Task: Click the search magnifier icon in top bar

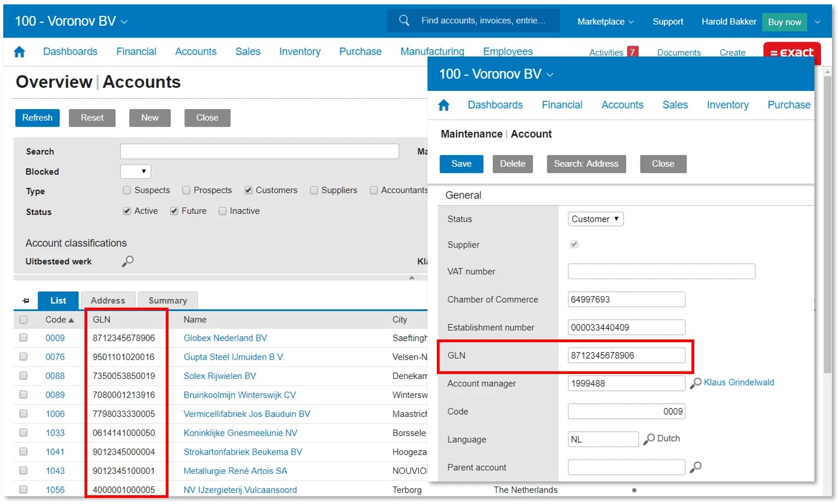Action: (404, 20)
